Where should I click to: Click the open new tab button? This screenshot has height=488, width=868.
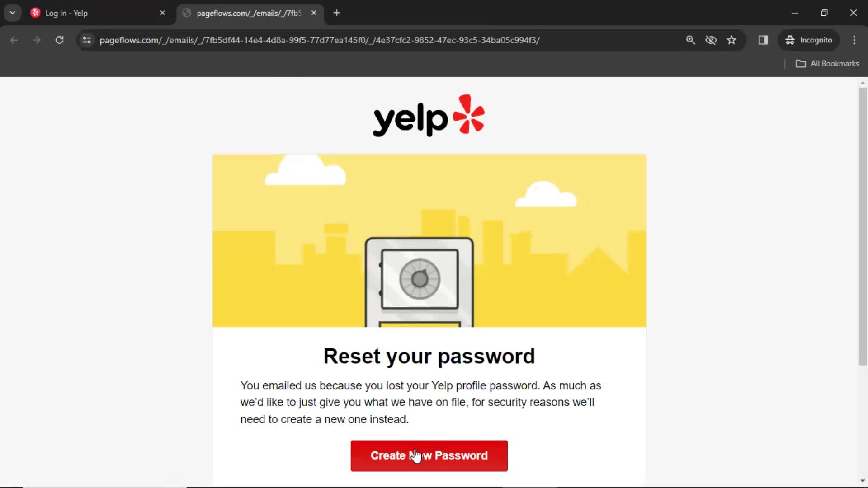(336, 13)
